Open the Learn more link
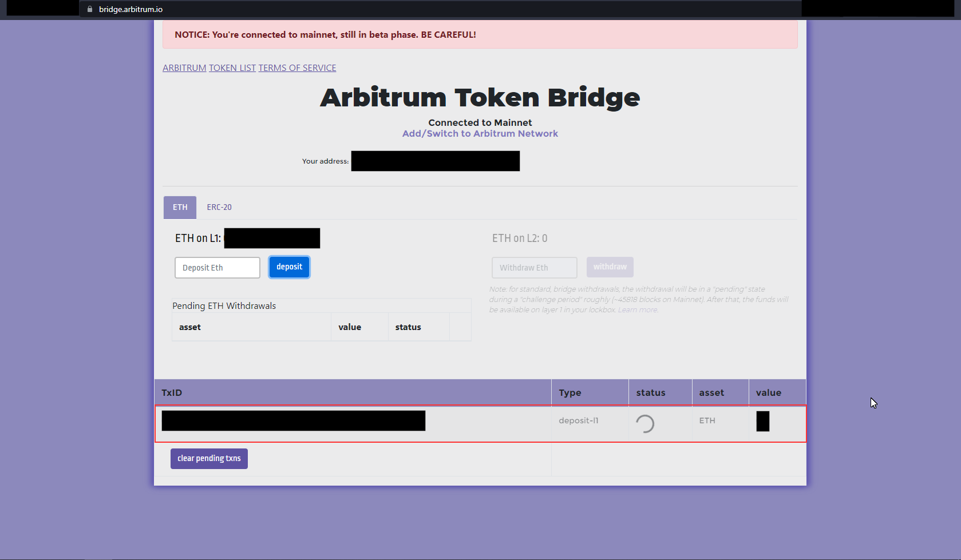This screenshot has width=961, height=560. coord(637,309)
